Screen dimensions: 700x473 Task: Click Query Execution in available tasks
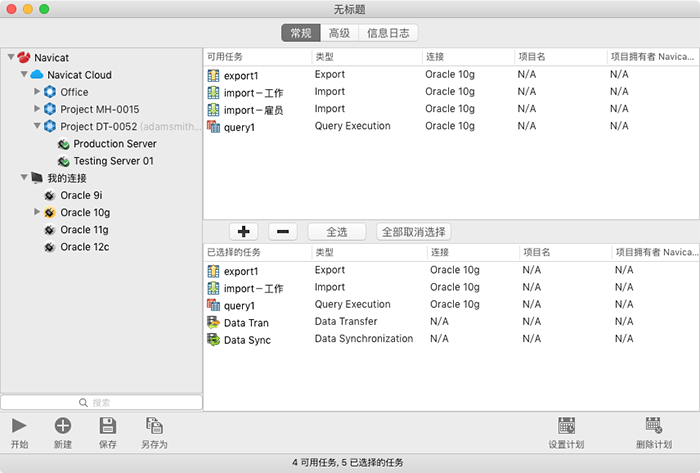point(353,126)
